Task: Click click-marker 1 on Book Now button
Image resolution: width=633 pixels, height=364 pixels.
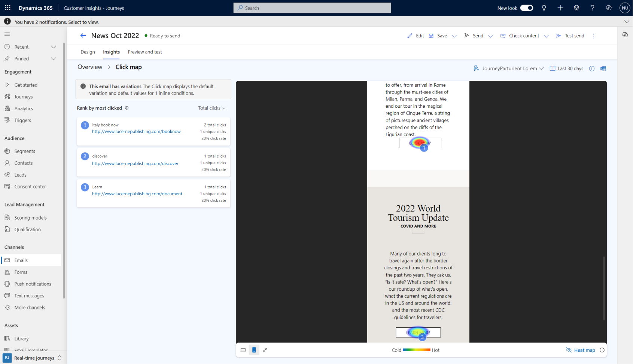Action: tap(424, 148)
